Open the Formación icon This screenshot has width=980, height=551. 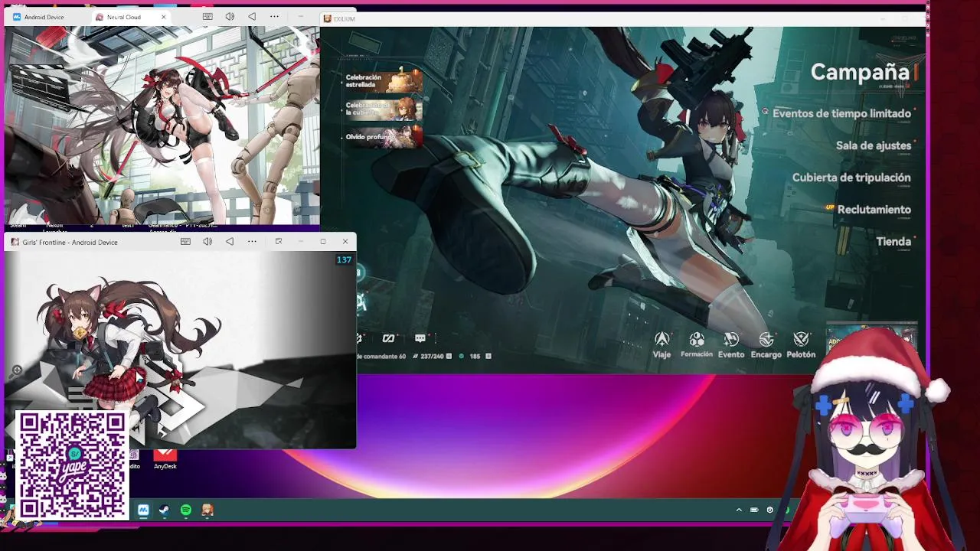pyautogui.click(x=697, y=345)
